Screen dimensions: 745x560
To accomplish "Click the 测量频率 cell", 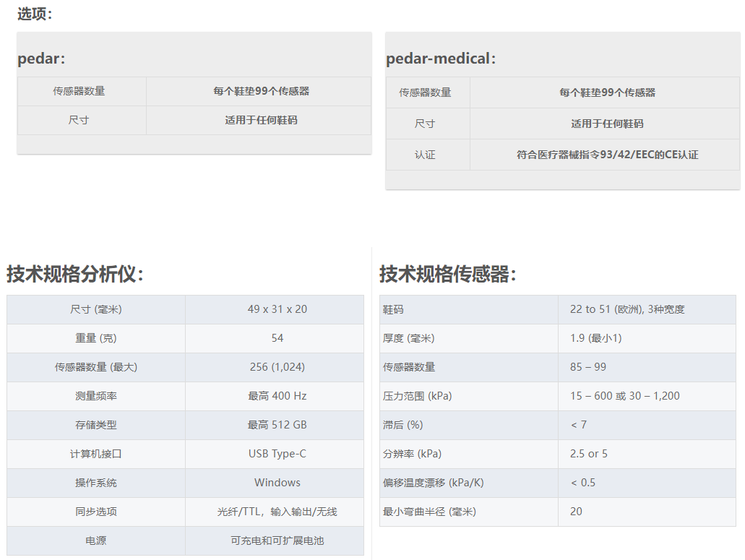I will (x=96, y=396).
